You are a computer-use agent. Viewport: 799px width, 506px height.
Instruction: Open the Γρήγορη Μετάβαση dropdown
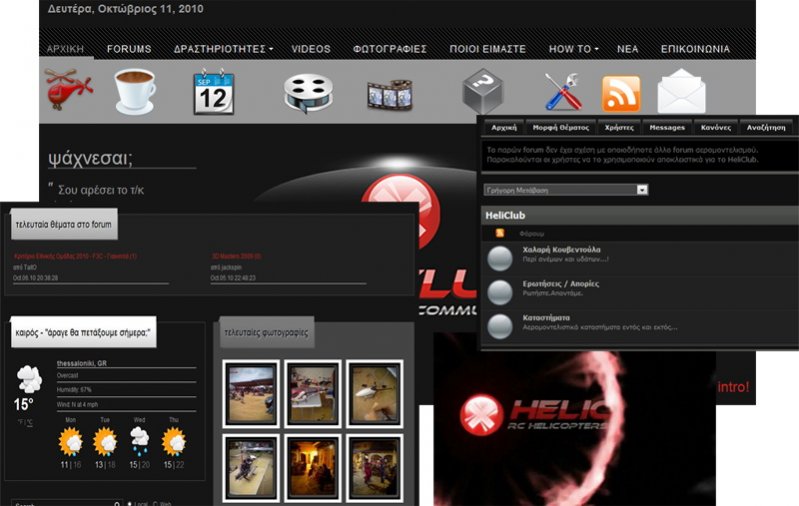point(566,190)
